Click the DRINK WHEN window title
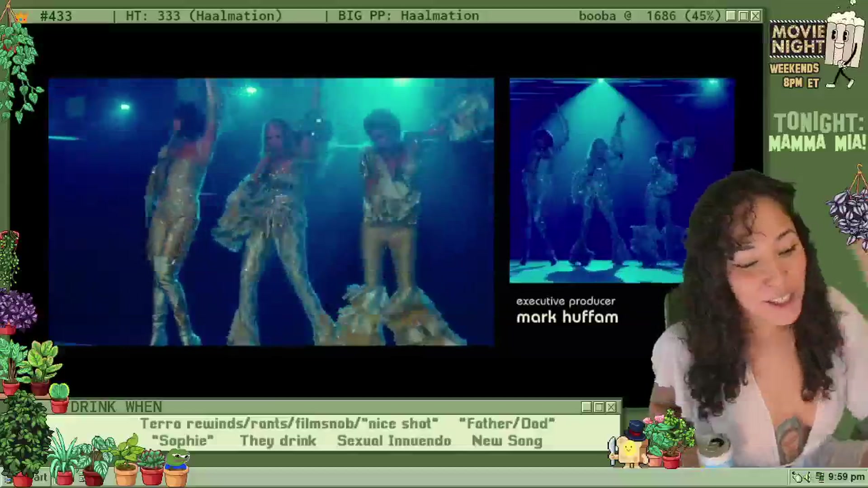The height and width of the screenshot is (488, 868). 116,407
